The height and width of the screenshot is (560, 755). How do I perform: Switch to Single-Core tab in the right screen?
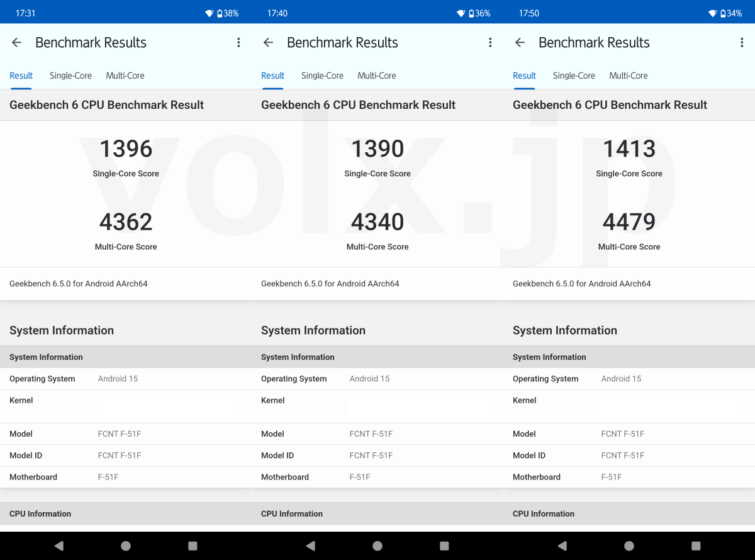[574, 76]
